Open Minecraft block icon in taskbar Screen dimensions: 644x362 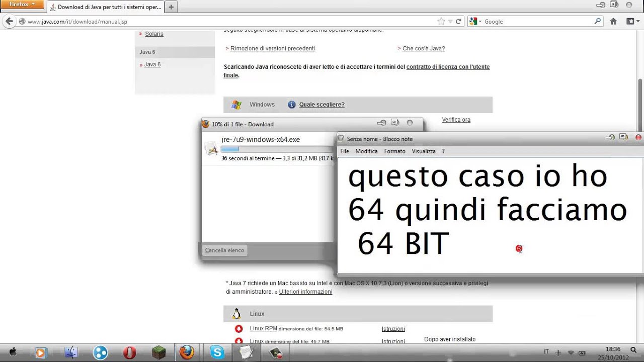159,352
